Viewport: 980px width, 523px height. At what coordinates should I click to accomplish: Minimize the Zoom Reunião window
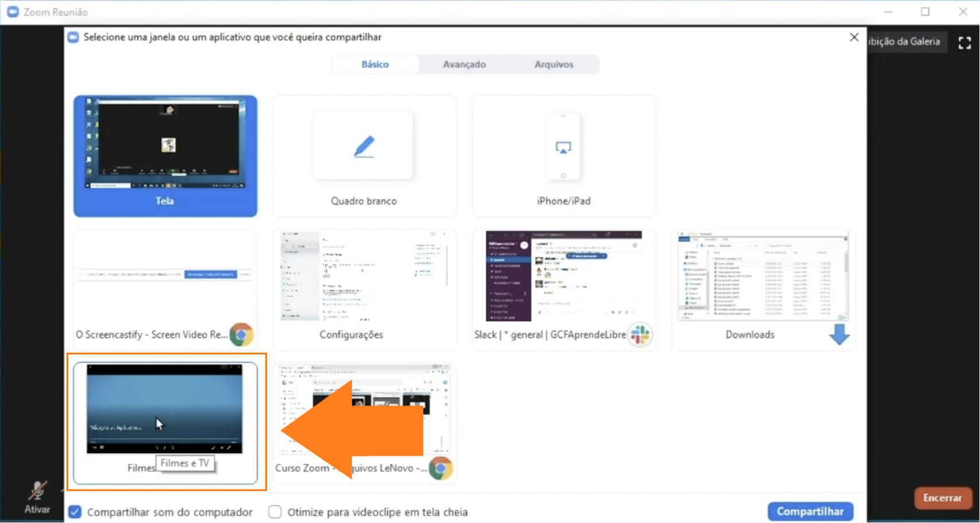(888, 11)
